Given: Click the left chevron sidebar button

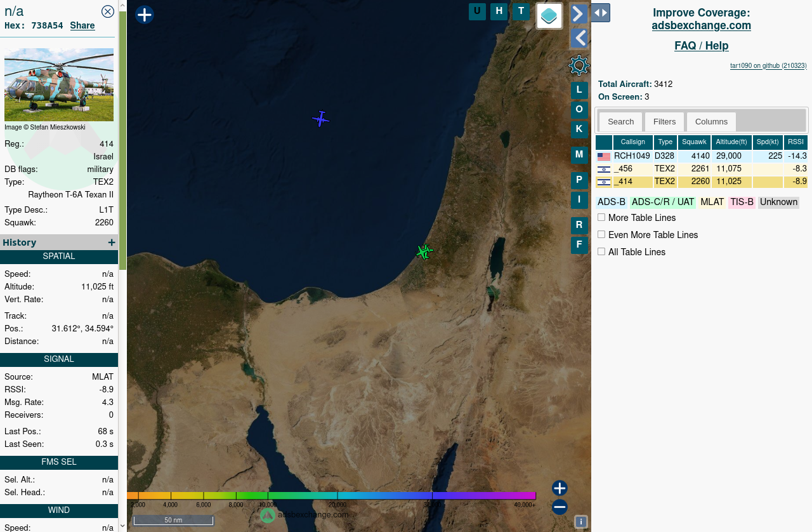Looking at the screenshot, I should coord(579,39).
